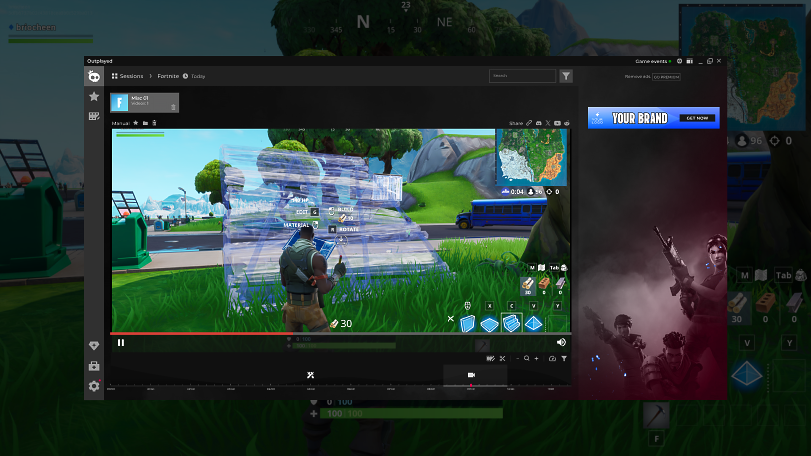The image size is (811, 456).
Task: Open the favorites star in sidebar
Action: click(x=94, y=97)
